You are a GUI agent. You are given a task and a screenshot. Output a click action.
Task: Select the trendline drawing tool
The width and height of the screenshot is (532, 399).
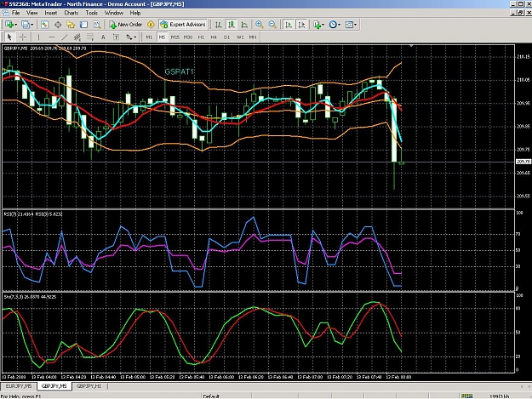coord(64,37)
